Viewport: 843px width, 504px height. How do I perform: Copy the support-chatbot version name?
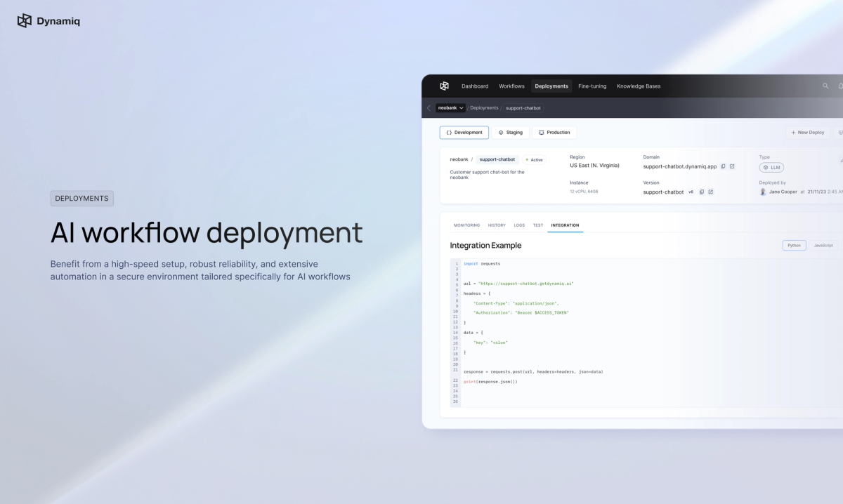tap(701, 192)
